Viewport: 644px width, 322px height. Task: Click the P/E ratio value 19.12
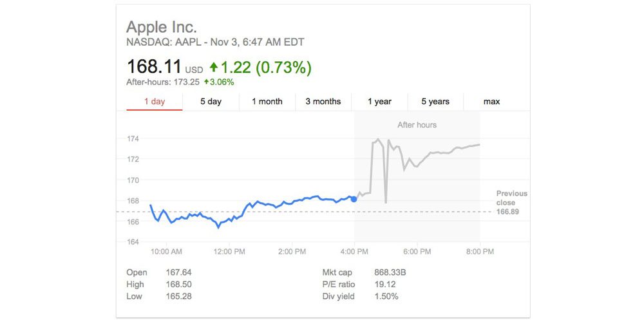[385, 284]
